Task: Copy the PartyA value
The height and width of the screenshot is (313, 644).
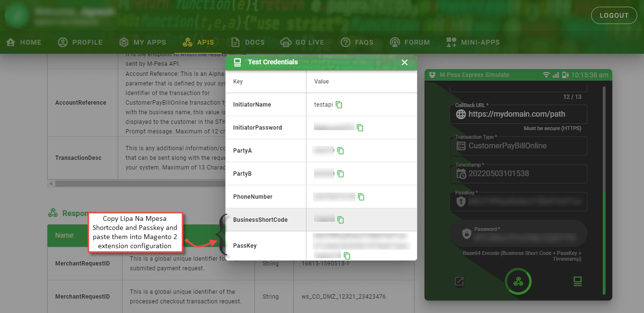Action: click(340, 151)
